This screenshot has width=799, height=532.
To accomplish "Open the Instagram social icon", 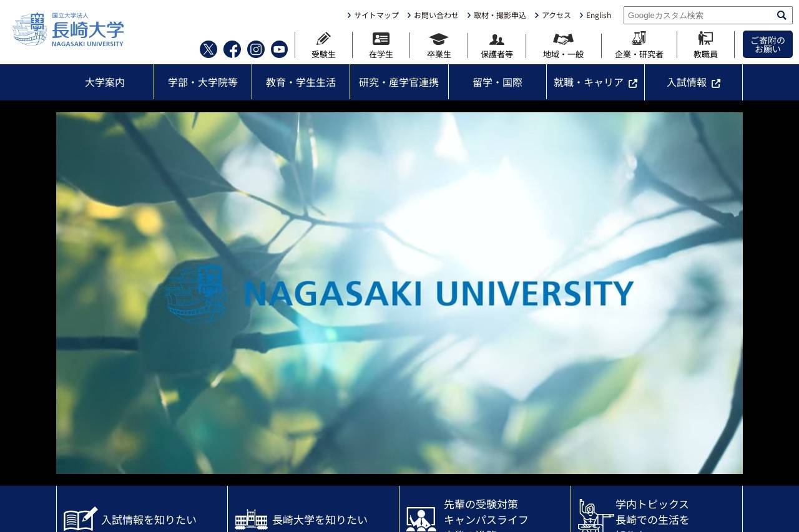I will point(256,49).
